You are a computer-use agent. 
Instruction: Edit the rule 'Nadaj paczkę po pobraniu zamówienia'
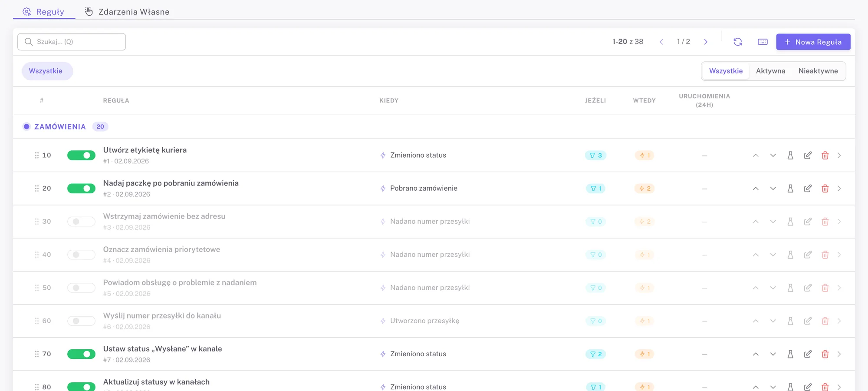pos(808,189)
